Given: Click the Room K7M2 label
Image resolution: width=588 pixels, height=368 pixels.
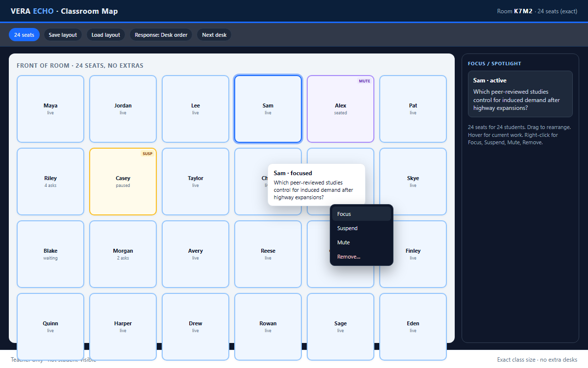Looking at the screenshot, I should pyautogui.click(x=515, y=11).
